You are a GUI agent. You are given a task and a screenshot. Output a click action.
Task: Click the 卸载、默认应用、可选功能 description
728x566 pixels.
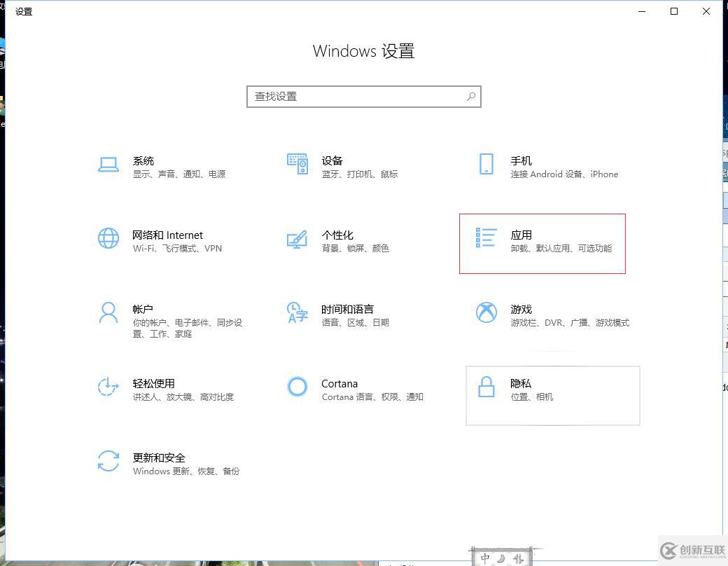pos(561,249)
